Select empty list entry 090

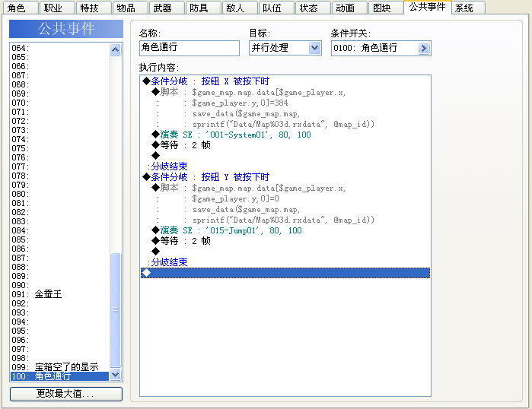(x=59, y=285)
